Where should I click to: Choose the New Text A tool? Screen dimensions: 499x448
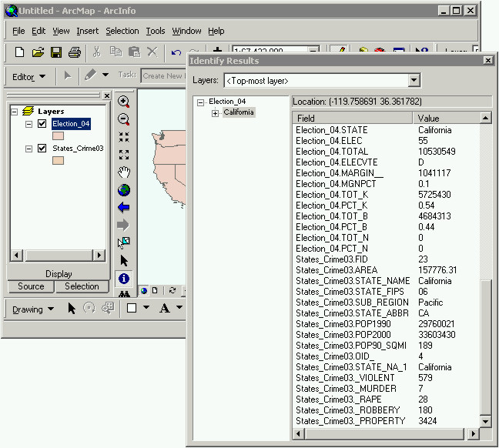click(x=165, y=308)
